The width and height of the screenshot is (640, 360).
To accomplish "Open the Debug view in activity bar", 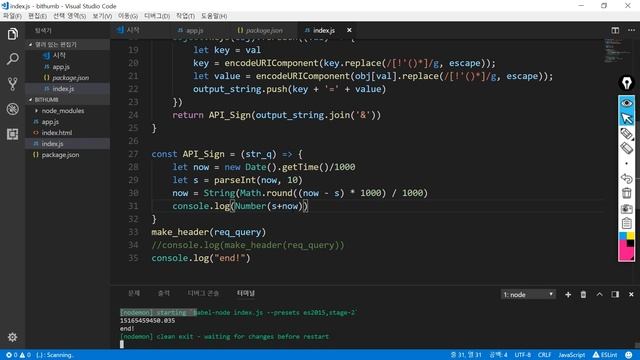I will [x=12, y=109].
